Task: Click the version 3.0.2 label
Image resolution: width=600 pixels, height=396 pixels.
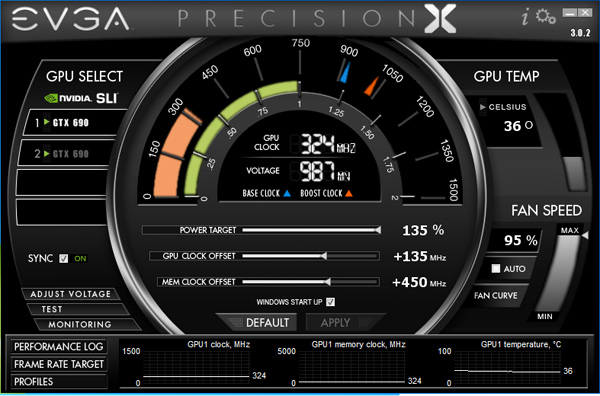Action: pos(580,33)
